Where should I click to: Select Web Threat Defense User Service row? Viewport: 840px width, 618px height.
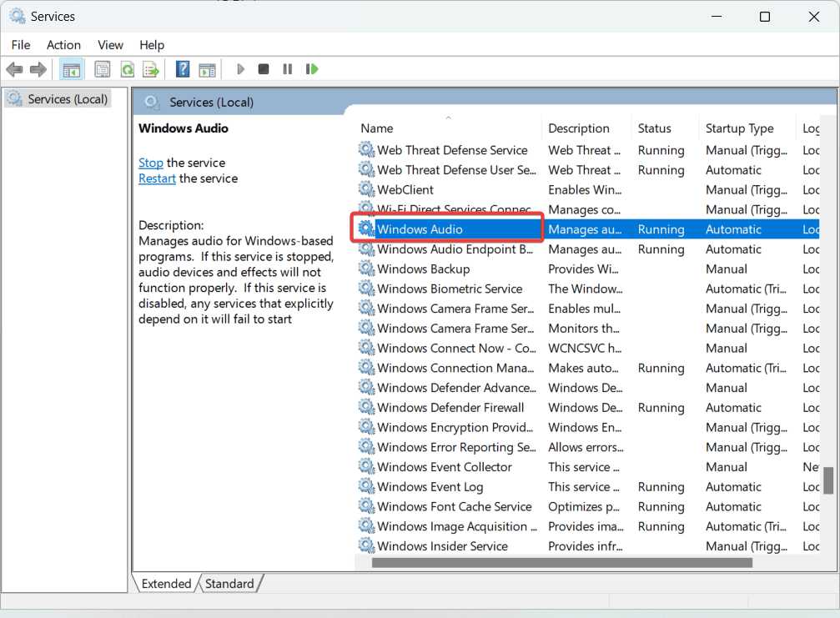(x=588, y=170)
